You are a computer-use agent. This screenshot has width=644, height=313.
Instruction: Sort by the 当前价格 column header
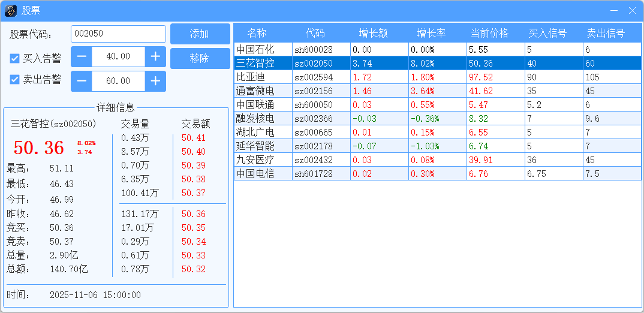point(496,33)
